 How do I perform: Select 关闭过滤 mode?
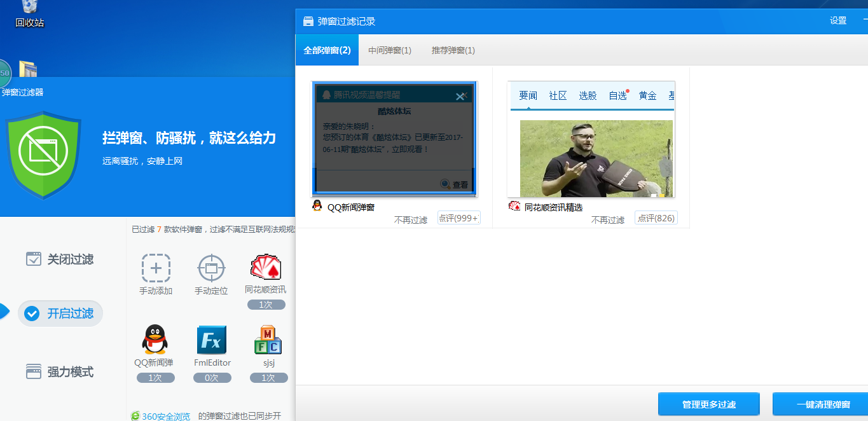pos(60,259)
